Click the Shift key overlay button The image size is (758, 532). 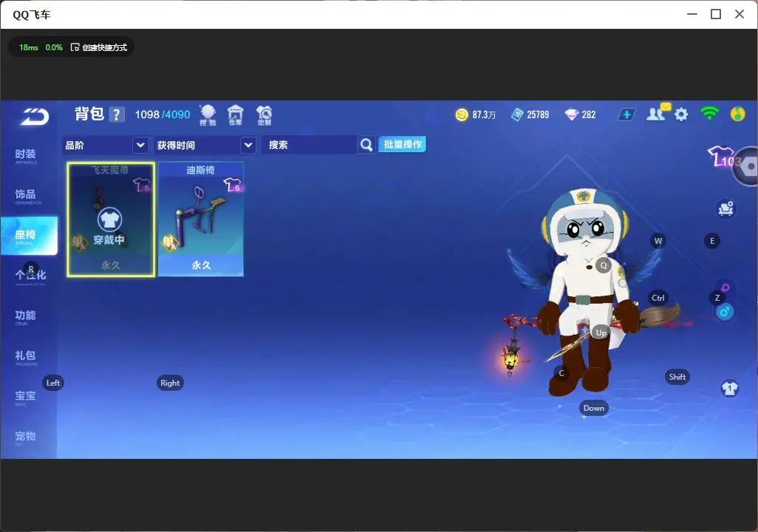pos(677,377)
